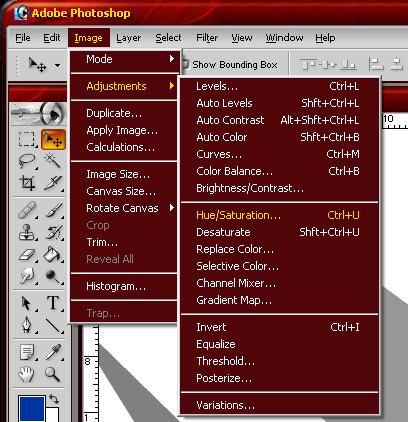Click the blue foreground color swatch
The height and width of the screenshot is (422, 408).
(x=32, y=409)
